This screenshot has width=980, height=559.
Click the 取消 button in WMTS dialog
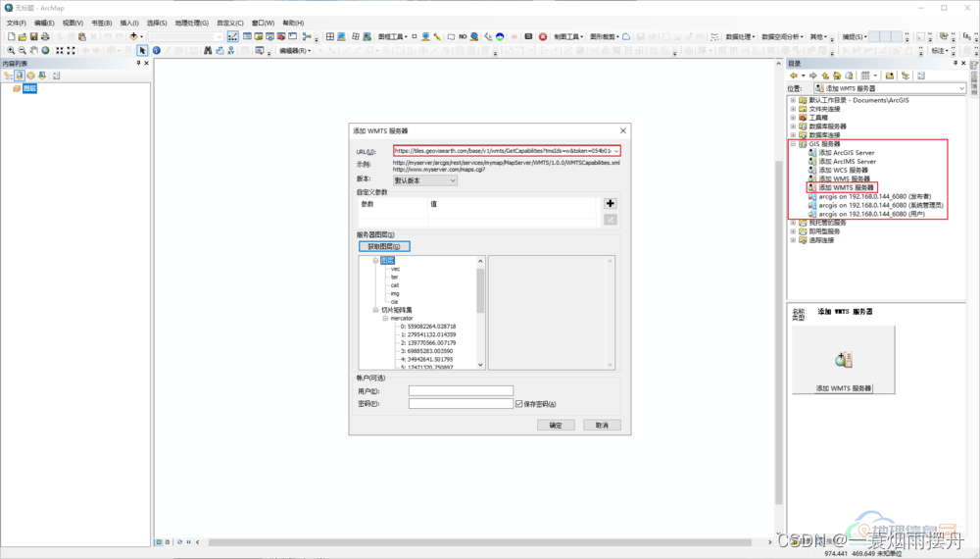coord(602,426)
